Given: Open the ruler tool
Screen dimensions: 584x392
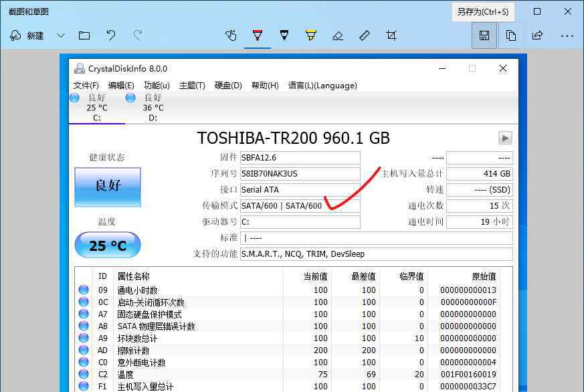Looking at the screenshot, I should coord(365,35).
